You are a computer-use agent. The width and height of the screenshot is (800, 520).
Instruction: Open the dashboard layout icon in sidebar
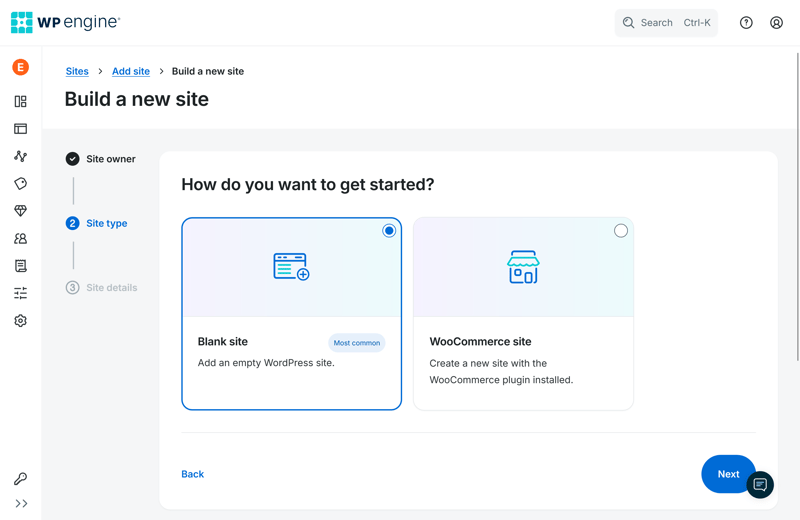click(x=20, y=101)
